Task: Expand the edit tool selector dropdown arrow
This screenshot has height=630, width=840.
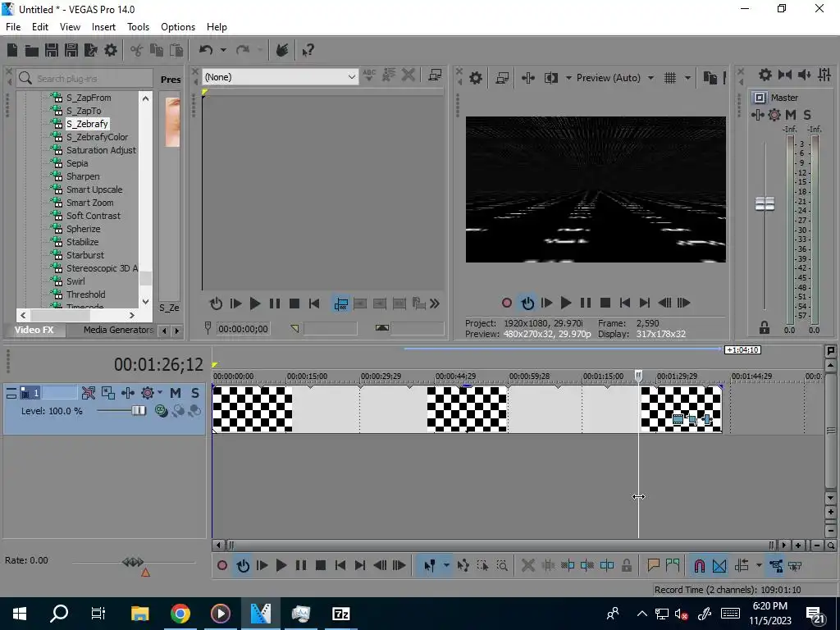Action: point(446,565)
